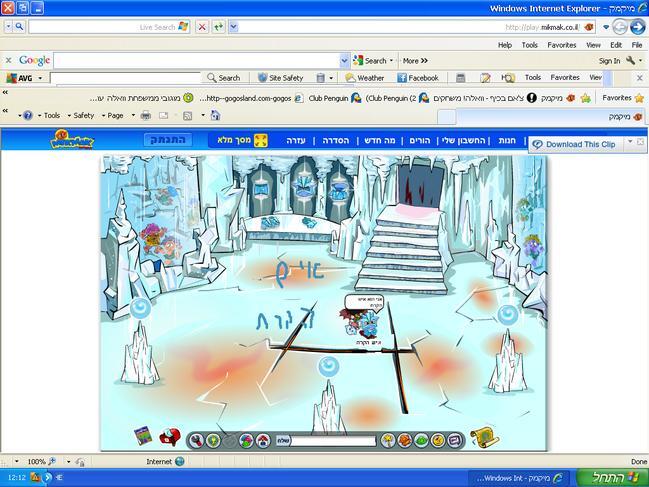Open the Safety dropdown in command bar
The width and height of the screenshot is (649, 487).
point(86,116)
